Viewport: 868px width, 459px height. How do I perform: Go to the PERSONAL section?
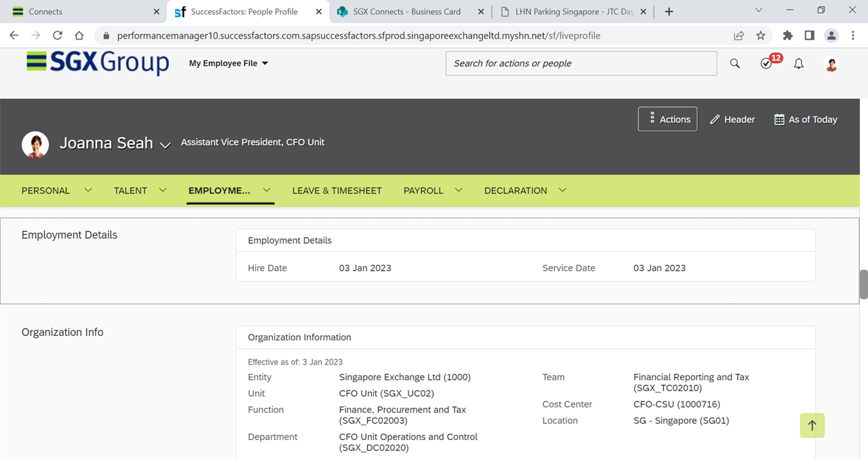[x=45, y=191]
